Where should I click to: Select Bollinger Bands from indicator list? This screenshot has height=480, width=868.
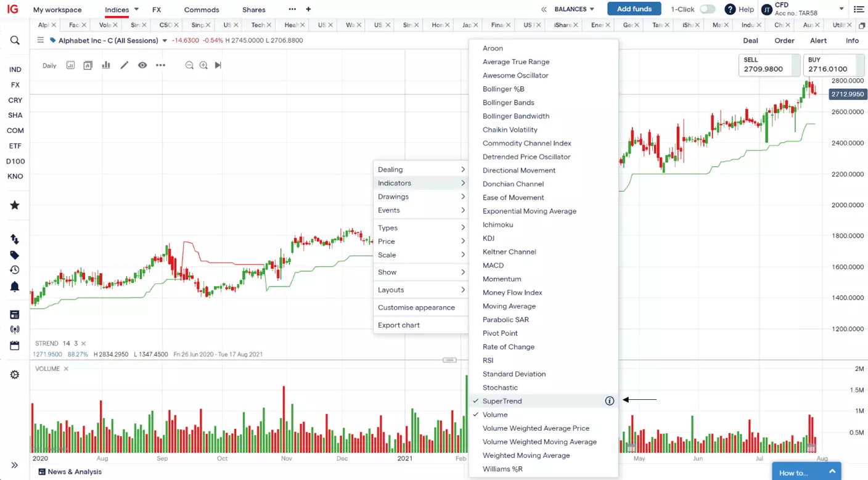click(508, 102)
